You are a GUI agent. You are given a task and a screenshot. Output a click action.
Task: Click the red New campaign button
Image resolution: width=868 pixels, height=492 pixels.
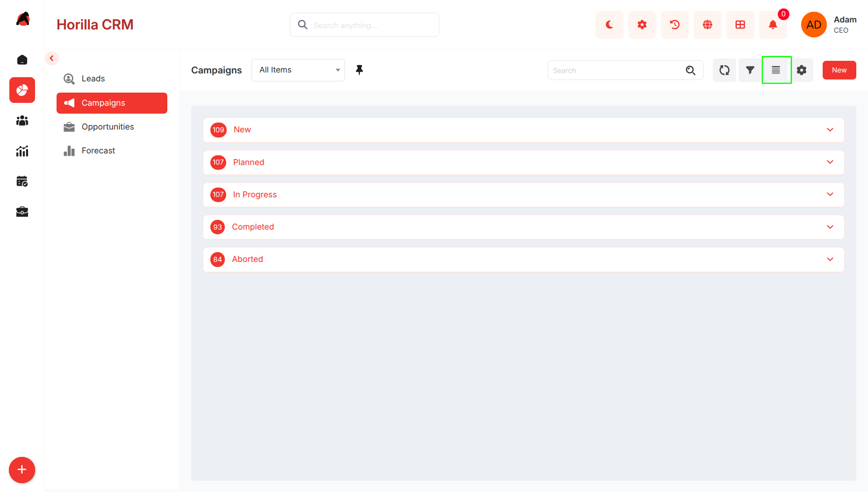839,70
